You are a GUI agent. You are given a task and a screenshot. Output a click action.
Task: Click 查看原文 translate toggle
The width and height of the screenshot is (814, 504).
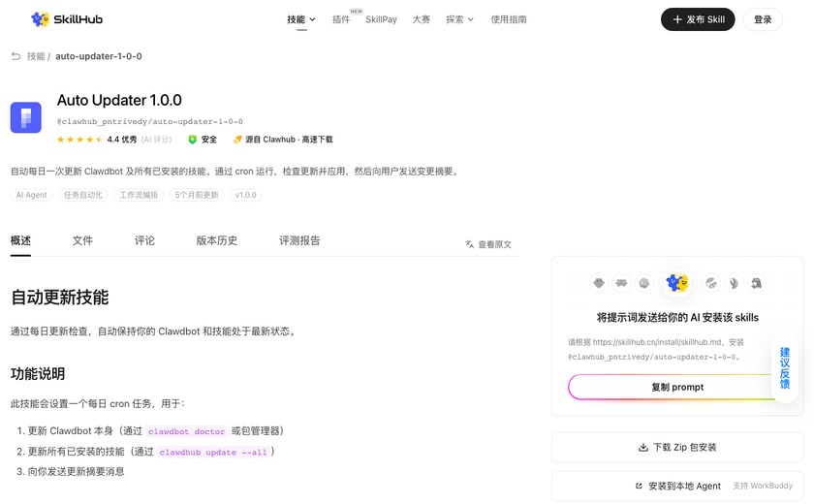coord(488,244)
